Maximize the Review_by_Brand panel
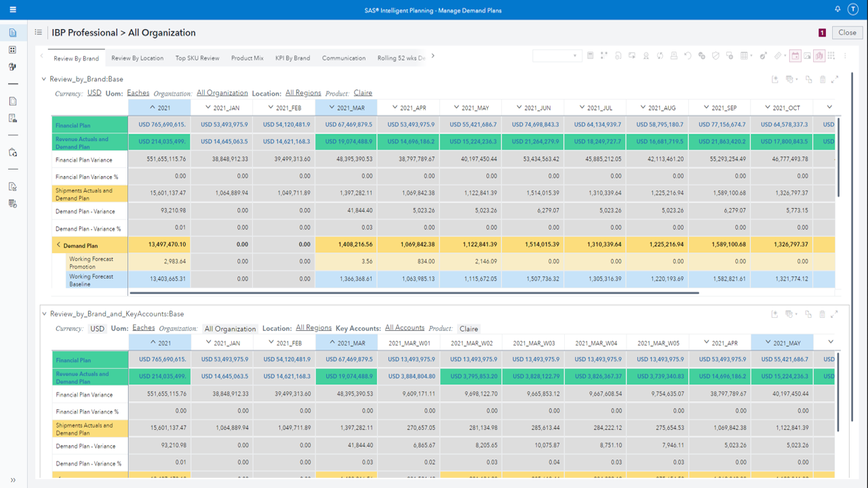Viewport: 868px width, 488px height. 835,79
